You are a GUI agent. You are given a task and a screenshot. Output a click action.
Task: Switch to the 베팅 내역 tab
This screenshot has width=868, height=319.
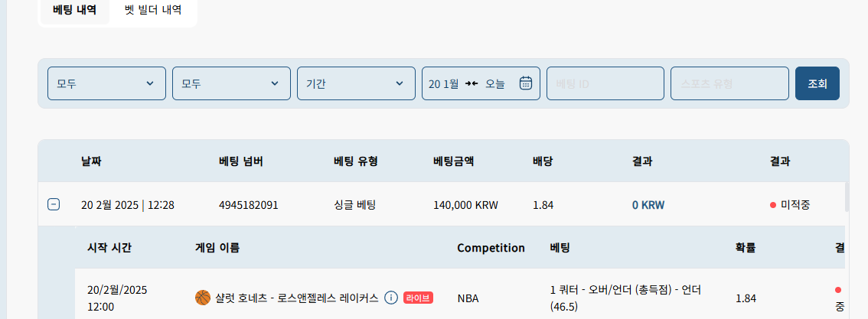click(75, 10)
